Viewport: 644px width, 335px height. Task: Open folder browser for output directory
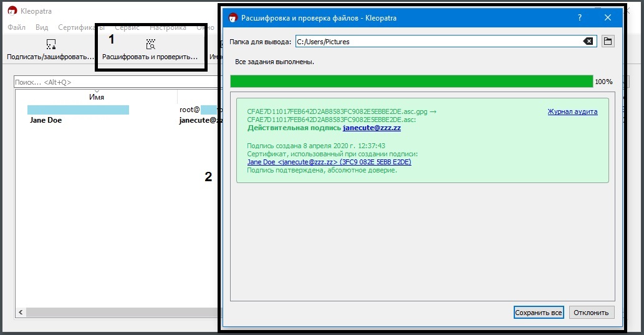point(608,42)
